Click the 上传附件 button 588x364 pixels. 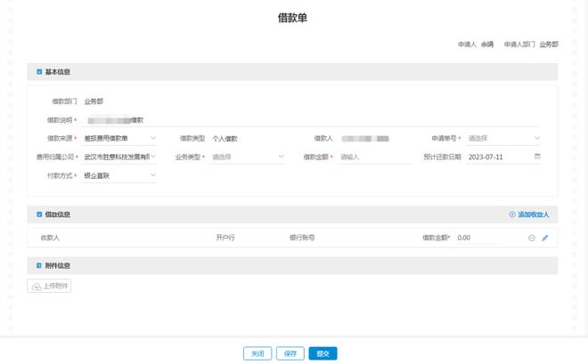[49, 286]
